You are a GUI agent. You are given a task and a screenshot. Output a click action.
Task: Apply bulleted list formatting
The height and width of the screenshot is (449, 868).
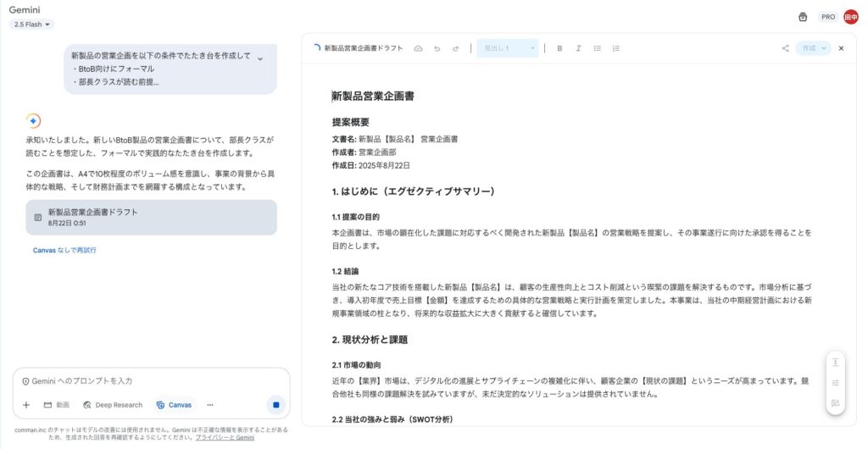pyautogui.click(x=598, y=48)
